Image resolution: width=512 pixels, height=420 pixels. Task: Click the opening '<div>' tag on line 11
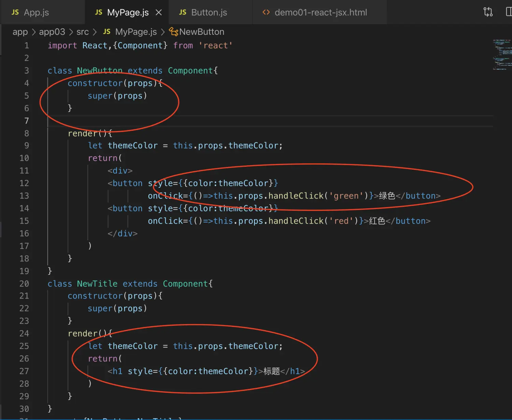(120, 171)
